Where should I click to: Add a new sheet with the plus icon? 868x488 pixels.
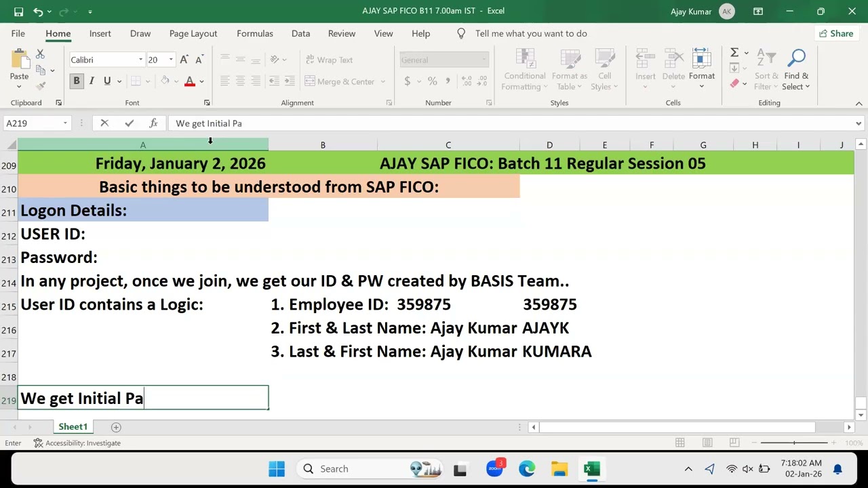(x=116, y=427)
